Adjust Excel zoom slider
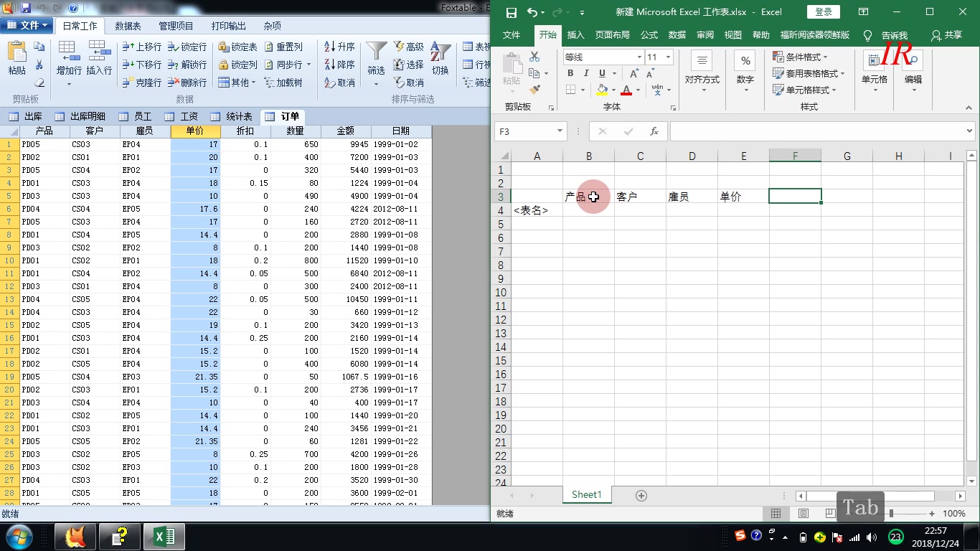The height and width of the screenshot is (551, 980). point(891,514)
